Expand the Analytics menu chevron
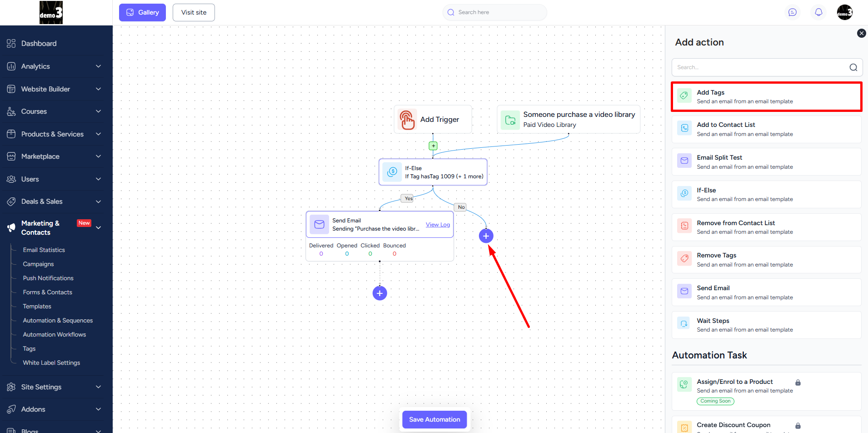The width and height of the screenshot is (868, 433). (98, 66)
